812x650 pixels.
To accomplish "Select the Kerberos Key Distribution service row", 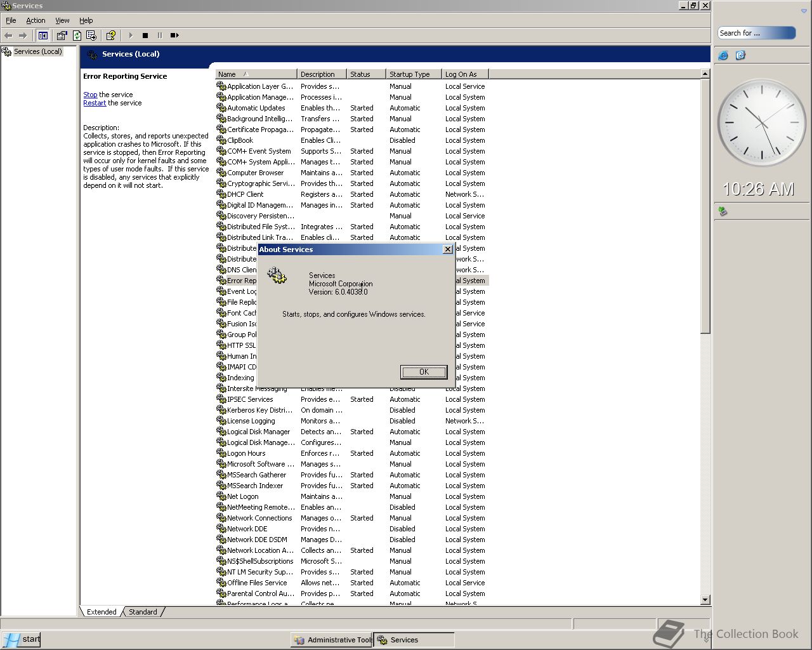I will click(x=352, y=410).
